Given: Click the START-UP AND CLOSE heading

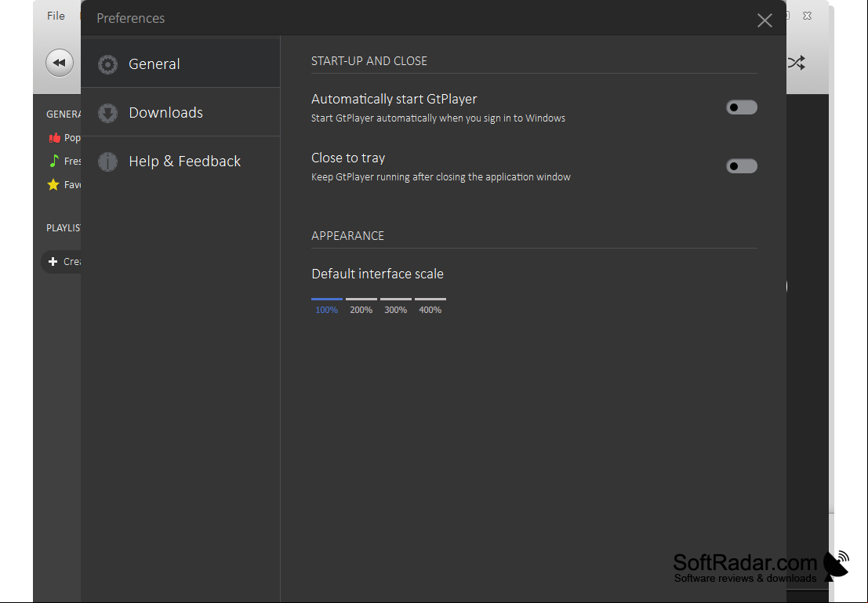Looking at the screenshot, I should [x=369, y=61].
